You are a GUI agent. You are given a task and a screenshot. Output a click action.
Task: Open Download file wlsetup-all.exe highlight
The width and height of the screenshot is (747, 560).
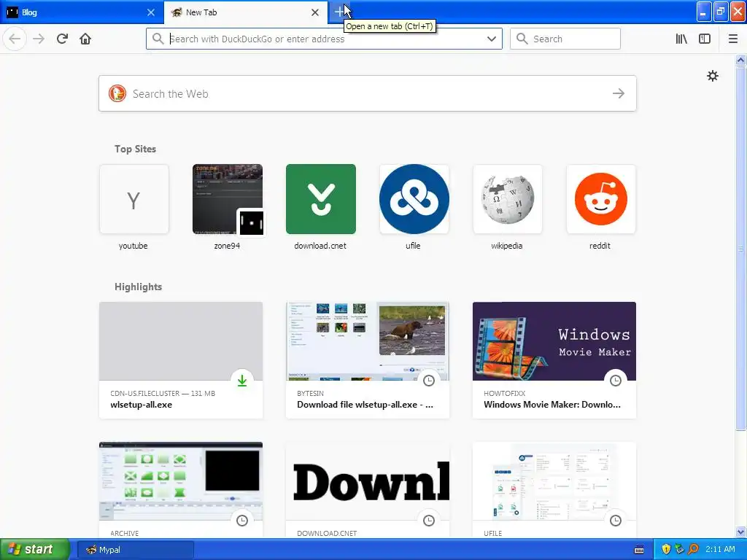[x=368, y=360]
